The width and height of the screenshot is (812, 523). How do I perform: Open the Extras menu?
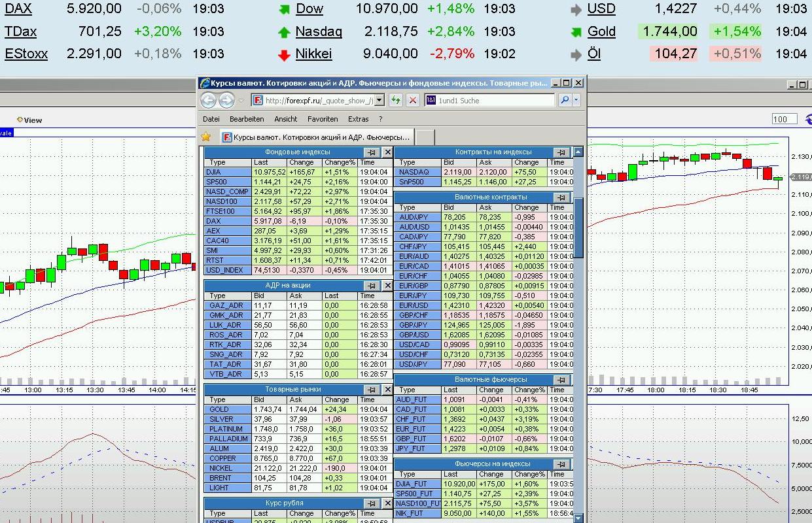click(x=359, y=119)
